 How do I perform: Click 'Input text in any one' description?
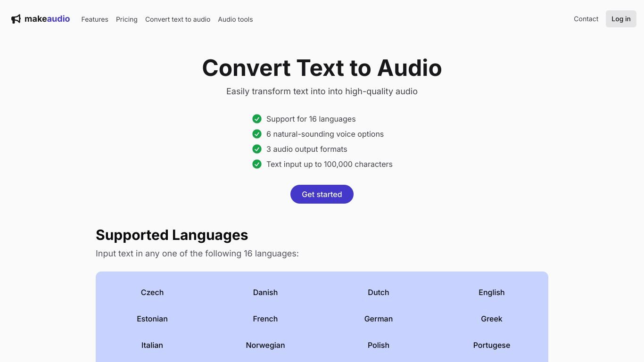197,254
